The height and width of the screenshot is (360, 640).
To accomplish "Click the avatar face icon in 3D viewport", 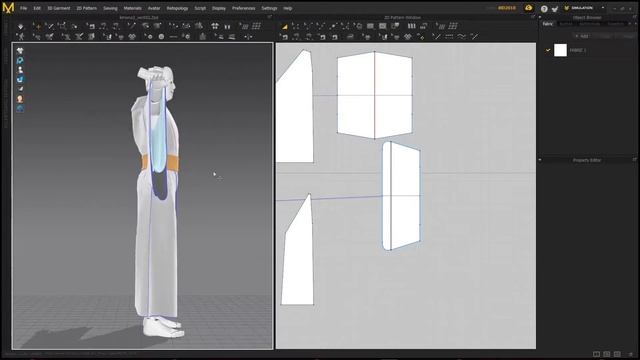I will tap(20, 99).
